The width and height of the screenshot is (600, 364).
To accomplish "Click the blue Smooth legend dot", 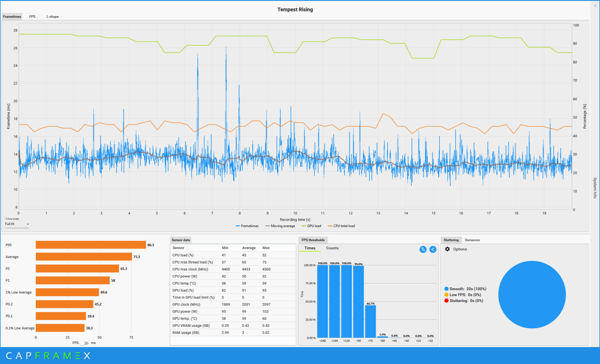I will [446, 288].
